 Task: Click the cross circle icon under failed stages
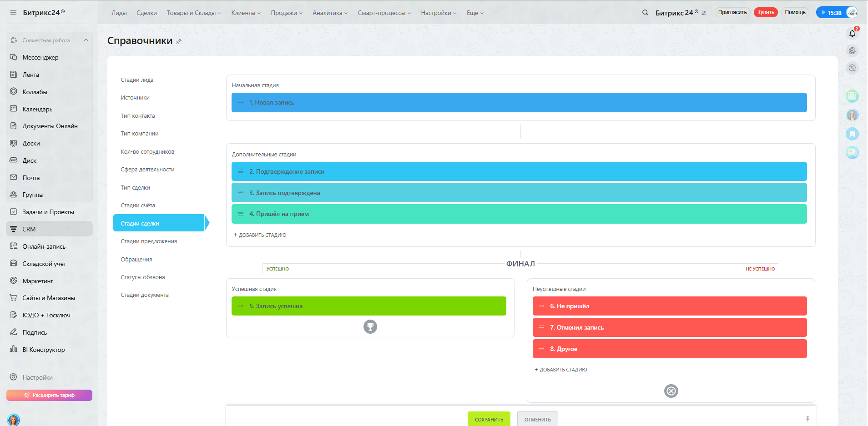pos(671,391)
